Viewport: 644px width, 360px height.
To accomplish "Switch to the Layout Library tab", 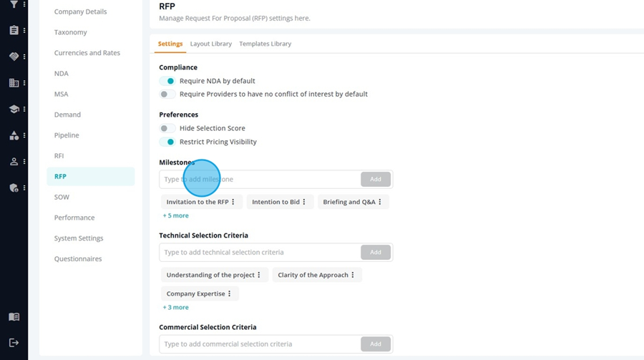I will (x=210, y=44).
